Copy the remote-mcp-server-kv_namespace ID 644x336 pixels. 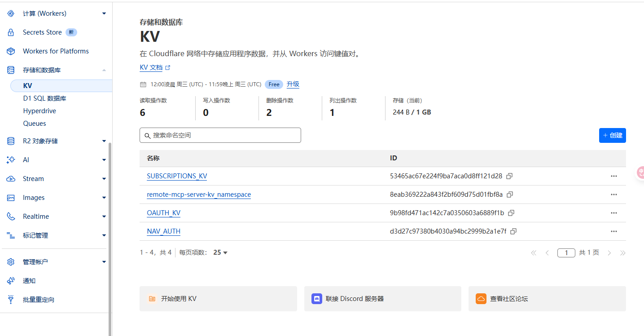click(510, 195)
